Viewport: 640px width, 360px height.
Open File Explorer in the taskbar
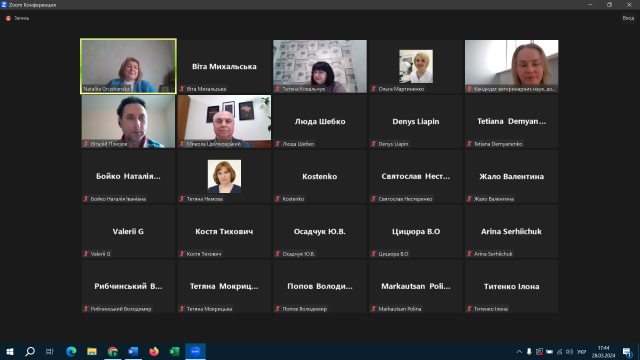92,351
